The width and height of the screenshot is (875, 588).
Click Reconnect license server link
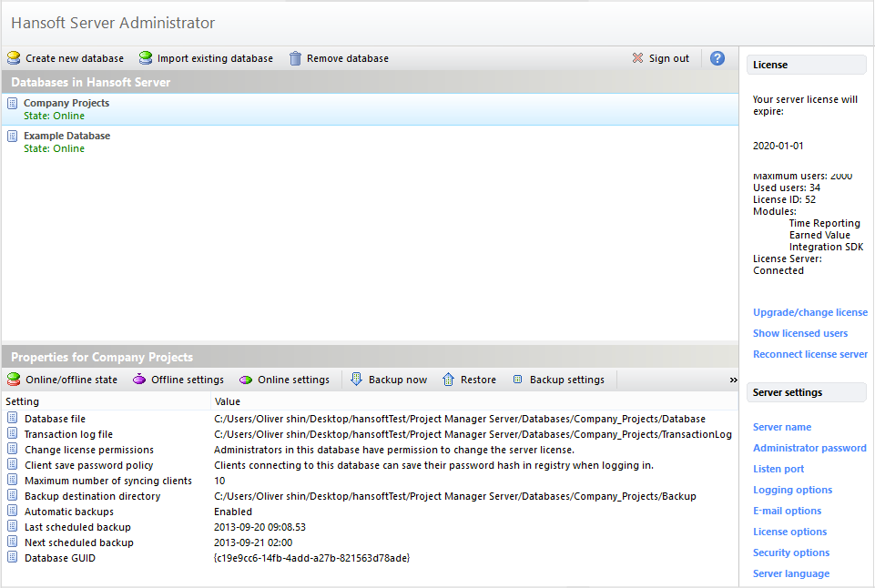(x=810, y=354)
